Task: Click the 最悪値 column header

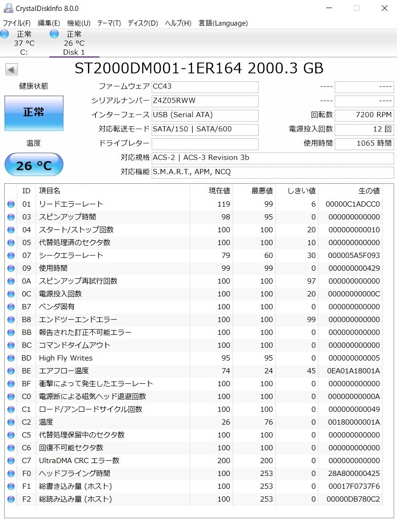Action: click(262, 191)
